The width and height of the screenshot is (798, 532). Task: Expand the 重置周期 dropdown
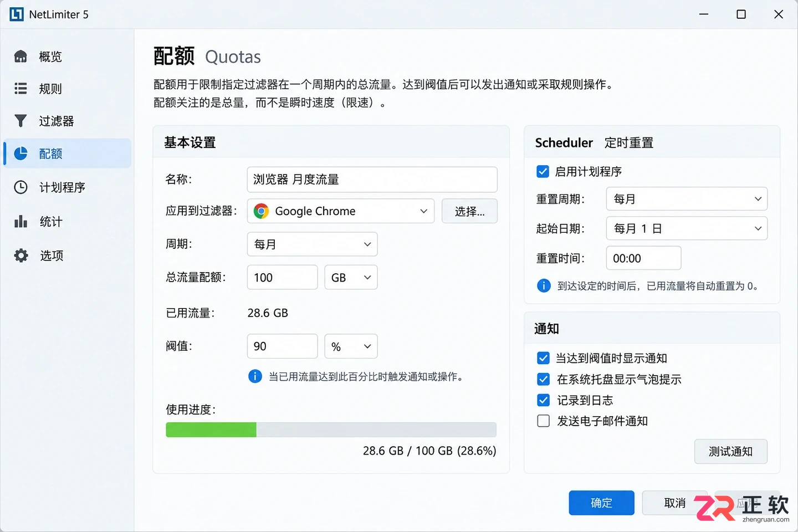[x=687, y=199]
